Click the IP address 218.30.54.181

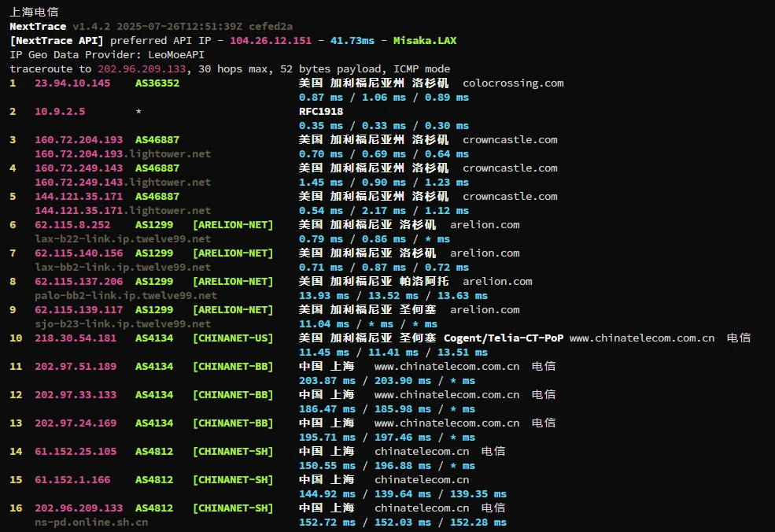[x=76, y=338]
